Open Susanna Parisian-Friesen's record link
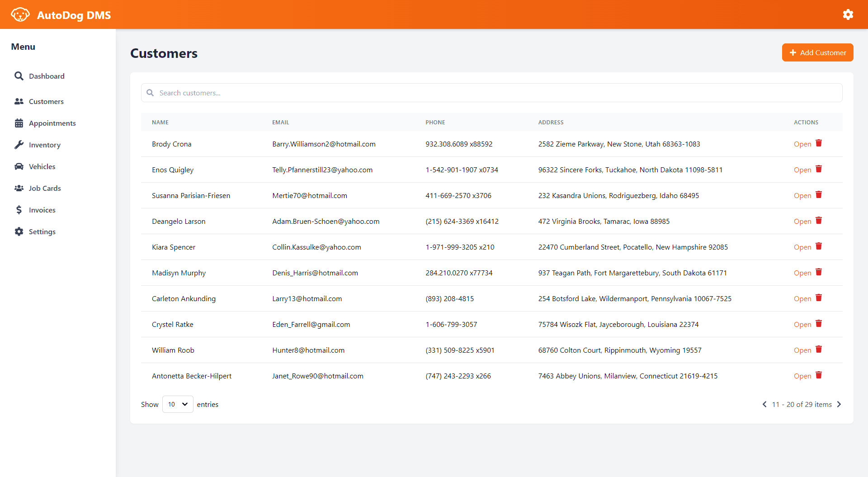This screenshot has height=477, width=868. tap(802, 196)
